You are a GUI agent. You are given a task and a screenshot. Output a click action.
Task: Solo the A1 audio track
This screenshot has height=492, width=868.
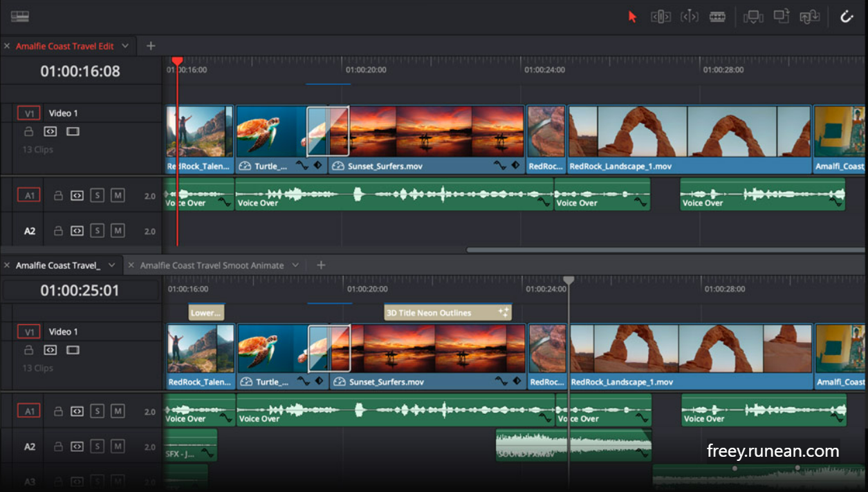pos(98,196)
